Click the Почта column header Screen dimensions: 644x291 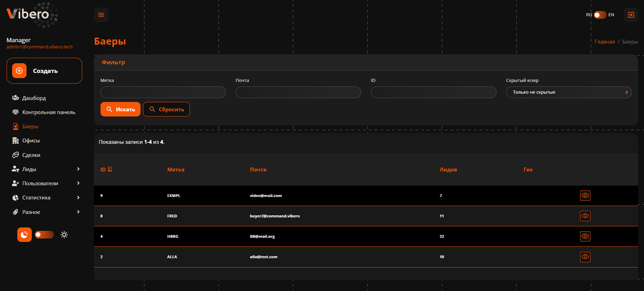pyautogui.click(x=258, y=170)
